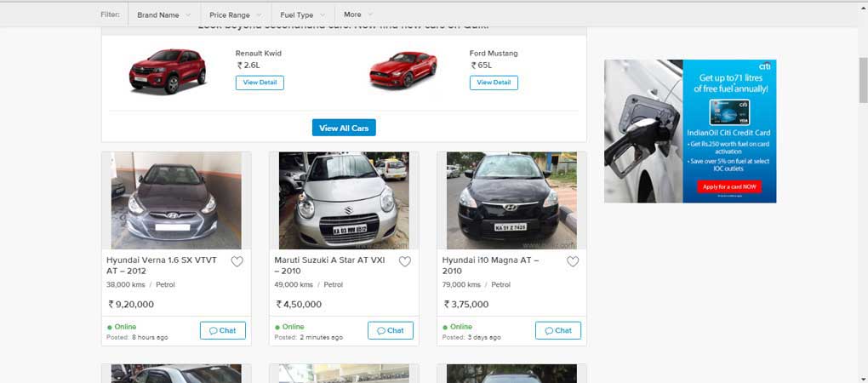Click the ₹ 9,20,000 price
The image size is (868, 383).
(x=131, y=305)
